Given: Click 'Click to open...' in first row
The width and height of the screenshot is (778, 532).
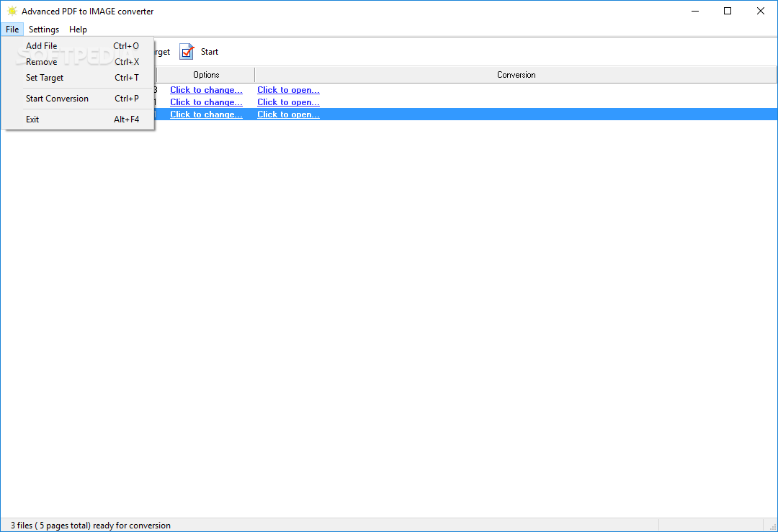Looking at the screenshot, I should coord(288,90).
